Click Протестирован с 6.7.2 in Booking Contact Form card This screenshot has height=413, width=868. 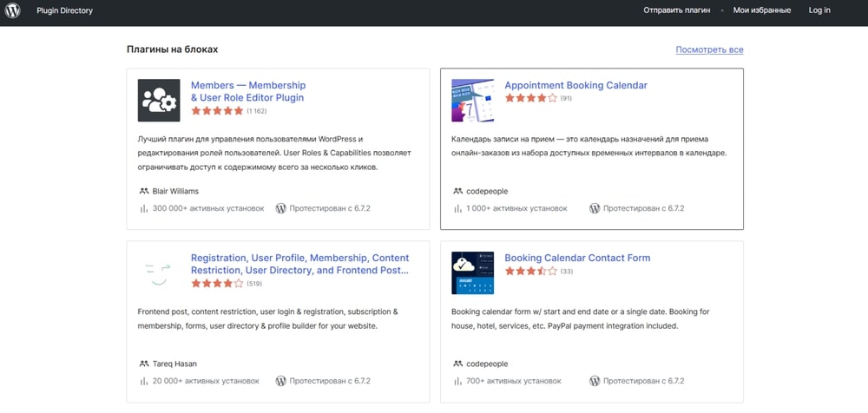[644, 381]
